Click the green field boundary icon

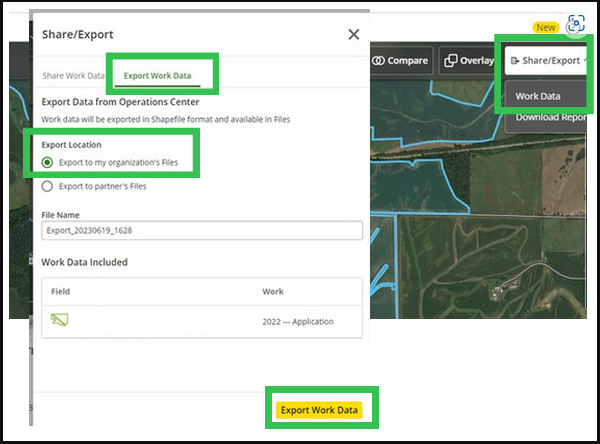point(60,321)
